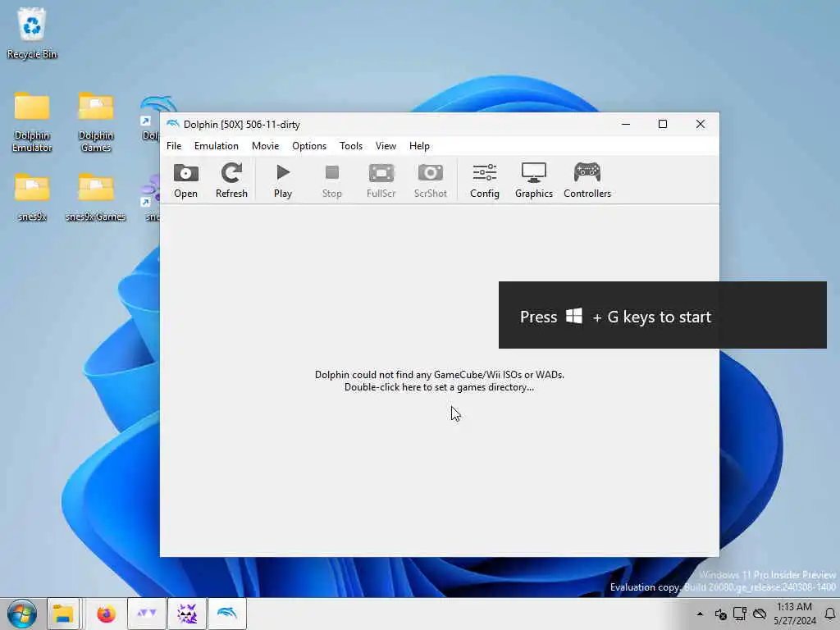Click the games directory hint text
The height and width of the screenshot is (630, 840).
(440, 381)
